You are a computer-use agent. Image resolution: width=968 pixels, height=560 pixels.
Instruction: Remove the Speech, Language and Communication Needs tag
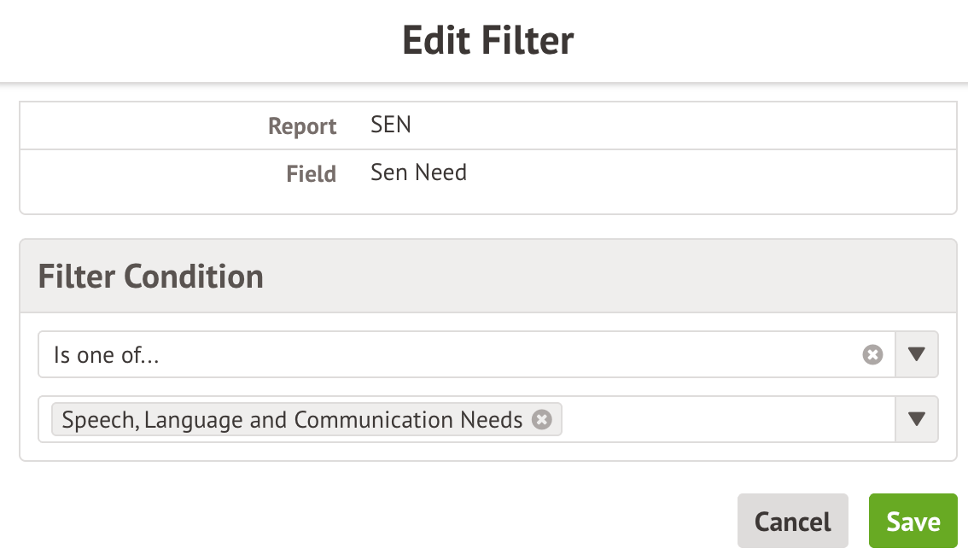[x=542, y=419]
